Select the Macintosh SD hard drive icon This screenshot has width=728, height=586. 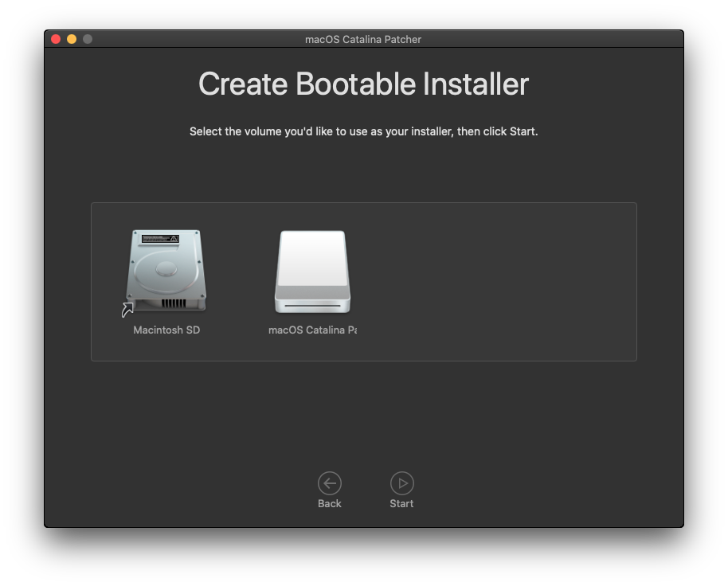166,271
